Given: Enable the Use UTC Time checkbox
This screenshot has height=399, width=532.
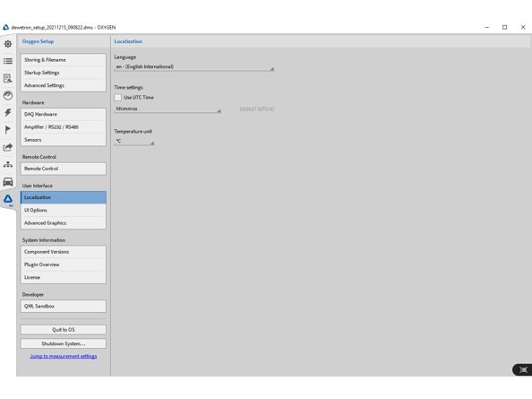Looking at the screenshot, I should tap(117, 98).
